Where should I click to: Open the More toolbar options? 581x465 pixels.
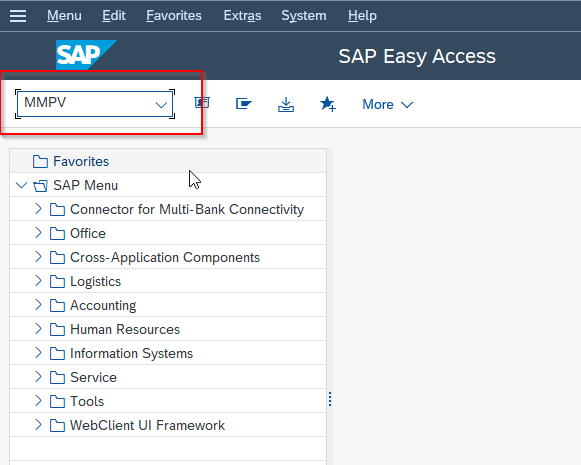[388, 104]
